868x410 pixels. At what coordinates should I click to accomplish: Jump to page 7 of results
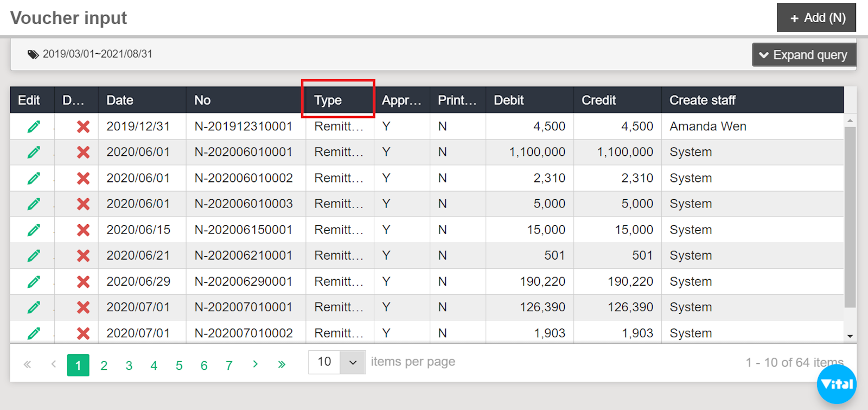click(229, 365)
